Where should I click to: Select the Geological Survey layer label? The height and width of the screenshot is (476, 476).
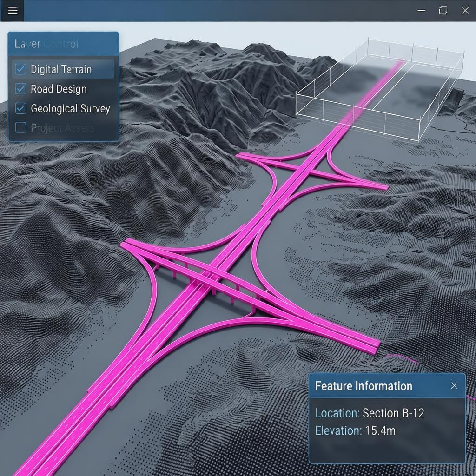tap(71, 109)
